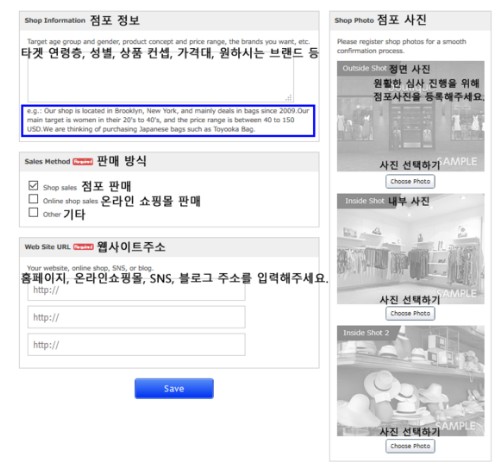Image resolution: width=502 pixels, height=465 pixels.
Task: Click the Save button
Action: click(x=174, y=388)
